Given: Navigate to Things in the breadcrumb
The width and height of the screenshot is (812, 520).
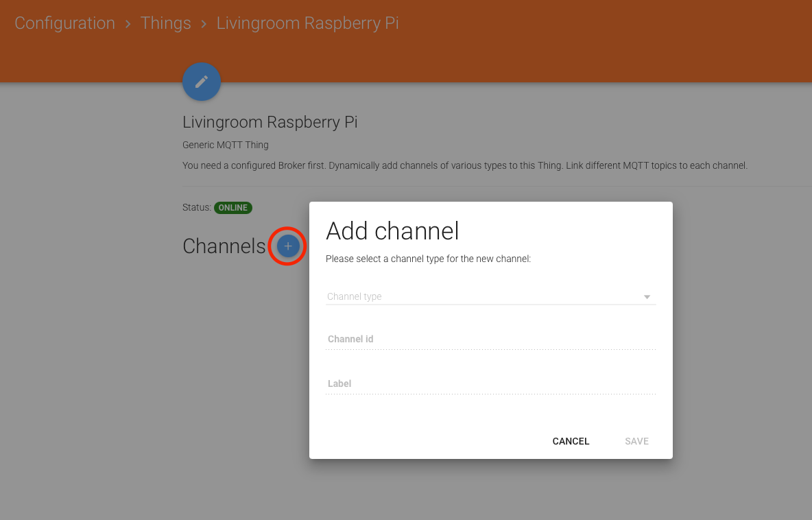Looking at the screenshot, I should coord(165,23).
